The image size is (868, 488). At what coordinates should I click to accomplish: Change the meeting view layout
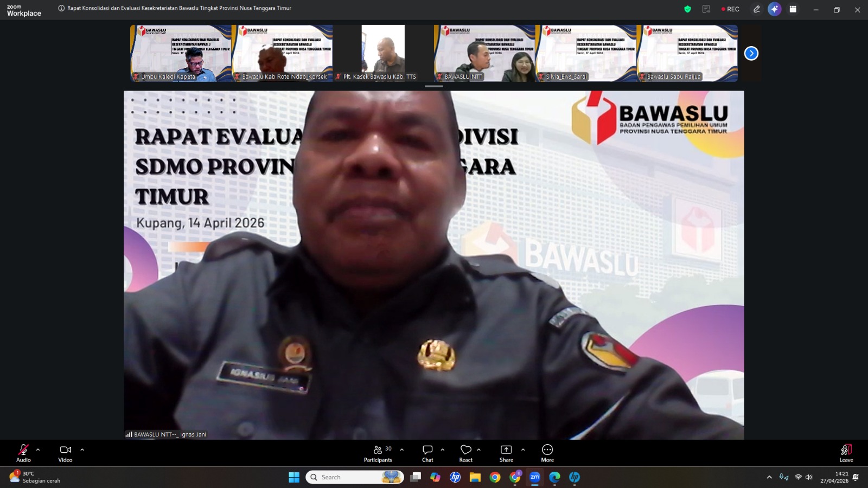click(793, 9)
